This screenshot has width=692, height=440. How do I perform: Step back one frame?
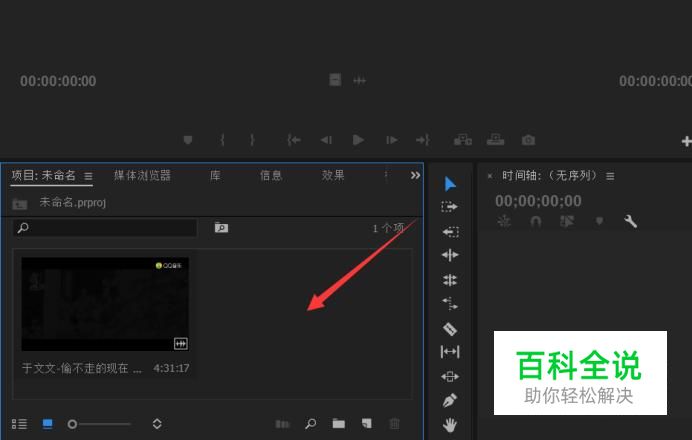pyautogui.click(x=326, y=140)
